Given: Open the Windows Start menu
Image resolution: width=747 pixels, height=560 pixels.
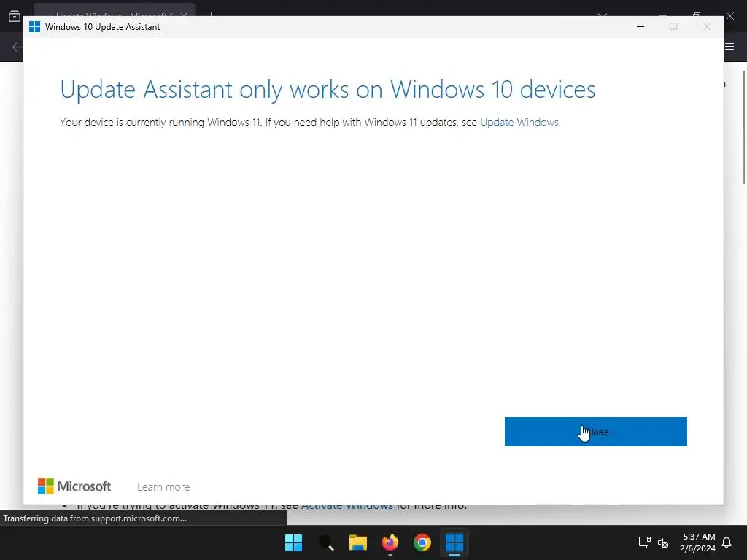Looking at the screenshot, I should 293,542.
